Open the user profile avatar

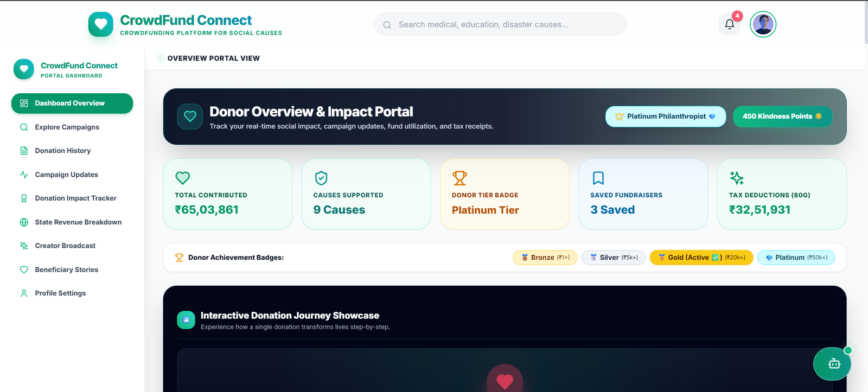pos(763,24)
